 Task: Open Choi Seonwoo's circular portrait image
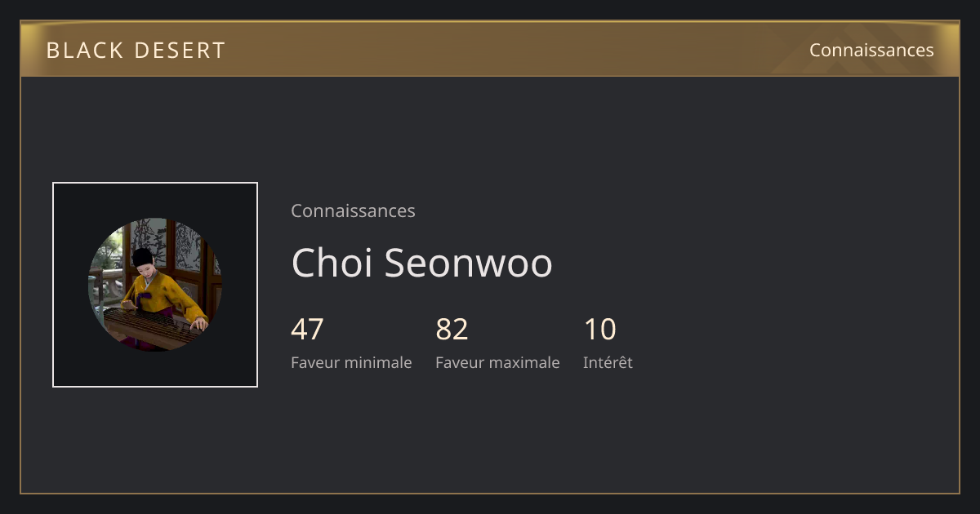[155, 285]
